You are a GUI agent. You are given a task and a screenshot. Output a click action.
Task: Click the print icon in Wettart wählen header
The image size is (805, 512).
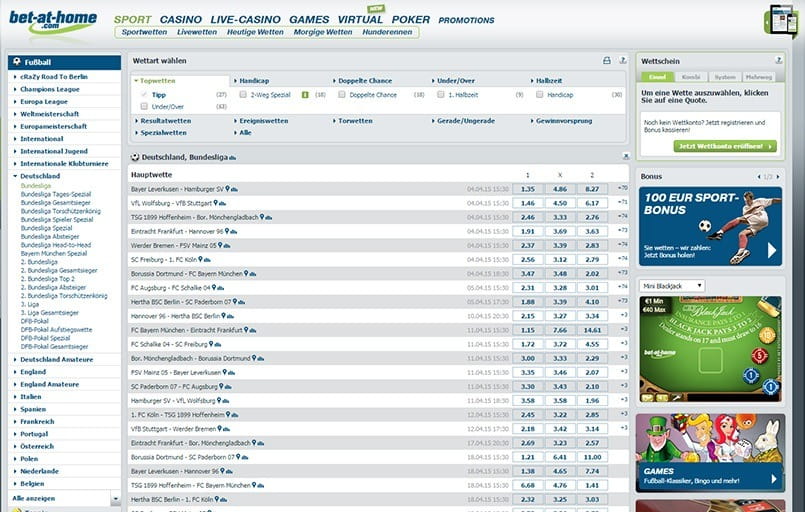click(606, 61)
